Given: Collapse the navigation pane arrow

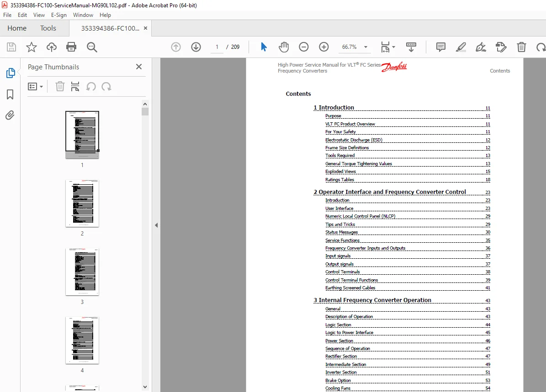Looking at the screenshot, I should click(x=156, y=225).
